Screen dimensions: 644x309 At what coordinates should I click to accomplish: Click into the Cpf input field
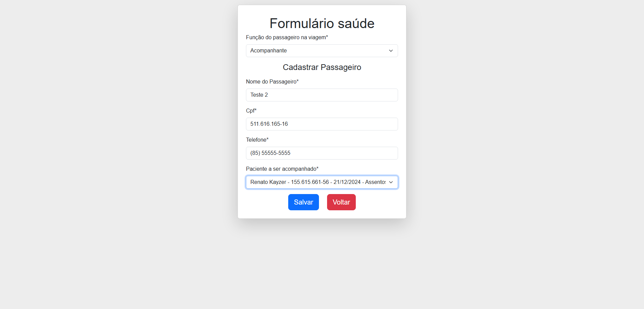click(x=322, y=124)
